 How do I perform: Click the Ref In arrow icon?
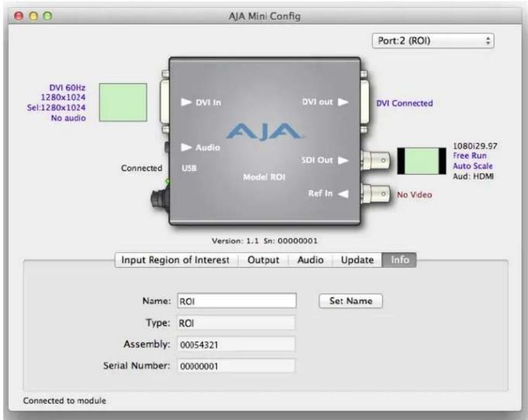tap(343, 193)
